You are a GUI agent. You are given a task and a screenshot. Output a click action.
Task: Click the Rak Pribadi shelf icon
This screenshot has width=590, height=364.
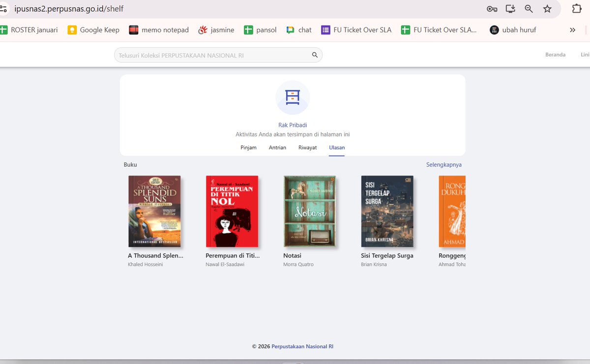point(293,97)
